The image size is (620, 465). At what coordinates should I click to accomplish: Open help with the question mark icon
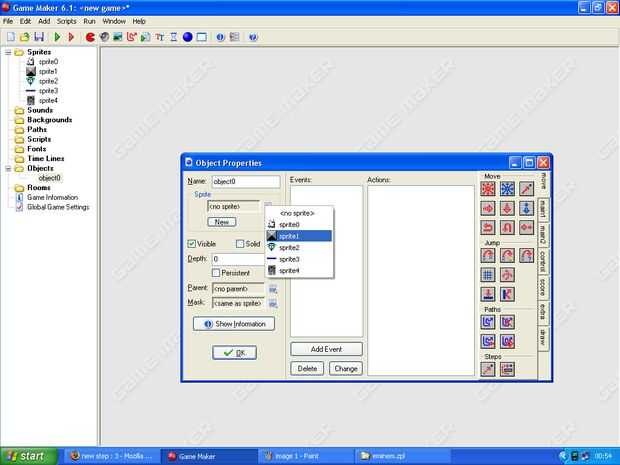[253, 37]
